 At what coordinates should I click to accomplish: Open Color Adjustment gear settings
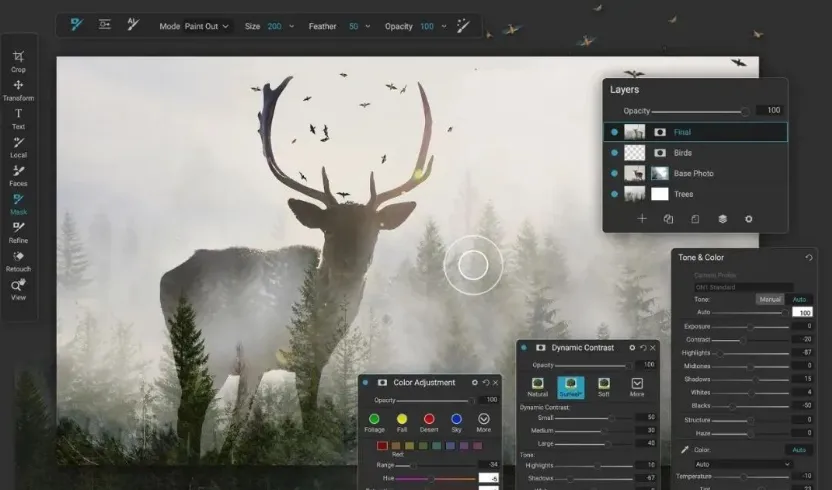[x=474, y=382]
